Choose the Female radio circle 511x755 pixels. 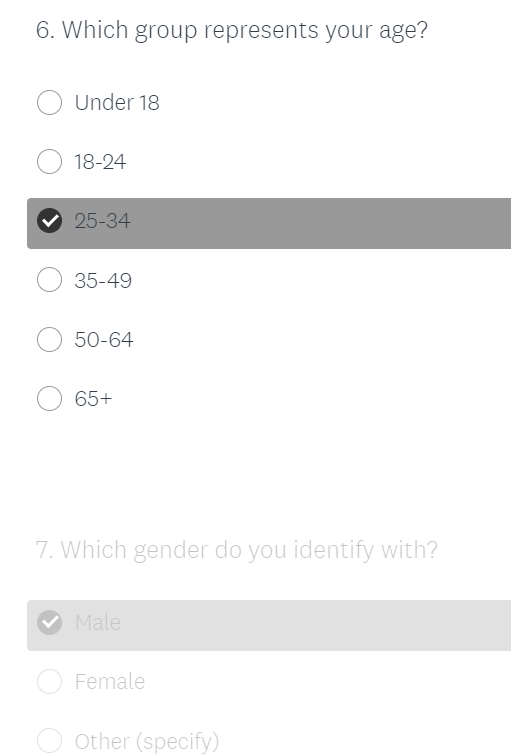49,681
